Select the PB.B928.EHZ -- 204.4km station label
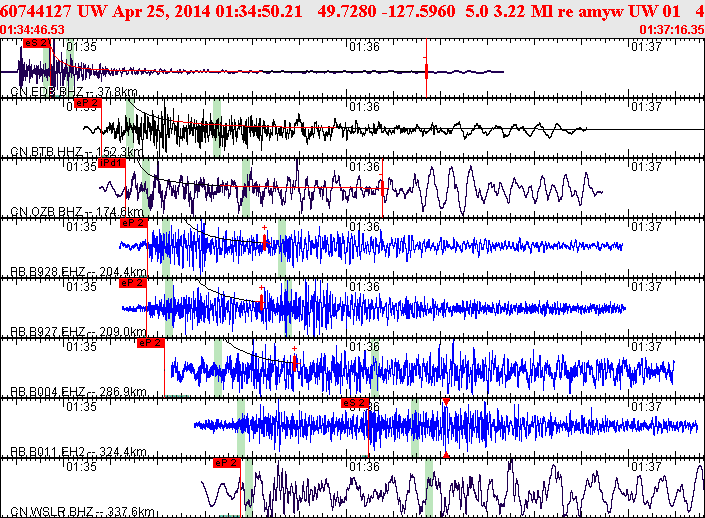This screenshot has height=518, width=705. pos(78,272)
